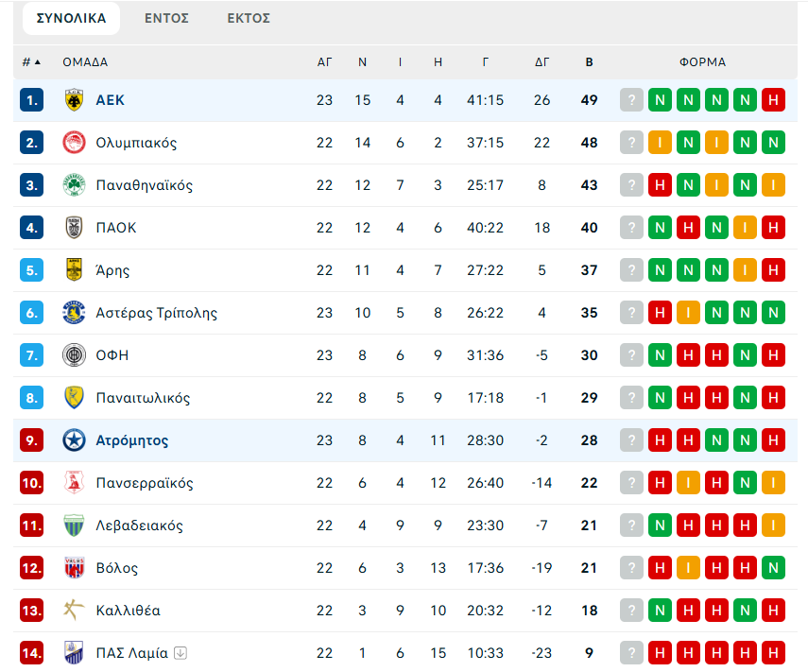Click the AEK team crest icon
Image resolution: width=808 pixels, height=672 pixels.
(x=74, y=100)
